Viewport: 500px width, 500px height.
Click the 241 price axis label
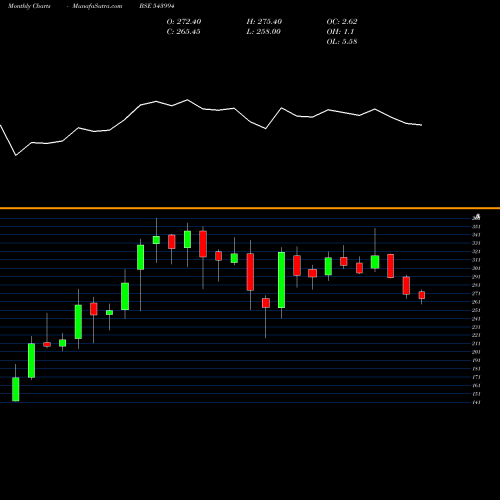point(476,319)
